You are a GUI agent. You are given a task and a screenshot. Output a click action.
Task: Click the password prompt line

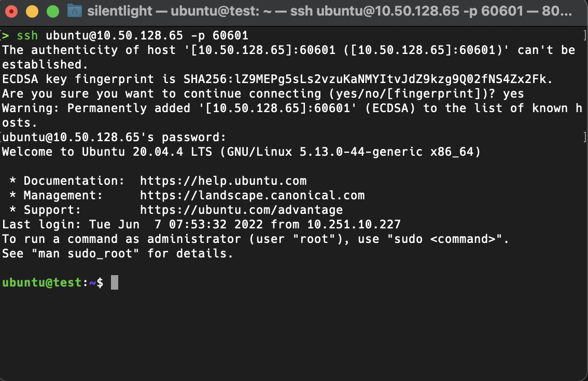114,138
